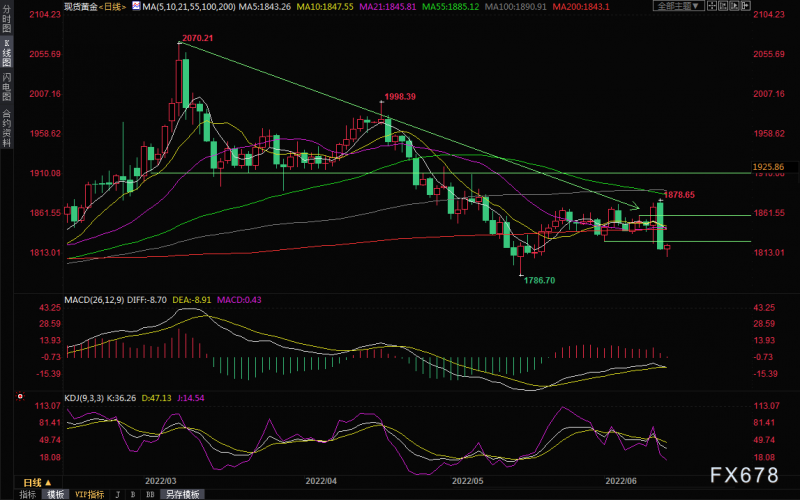Click the 1878.65 price marker
800x500 pixels.
(x=679, y=194)
